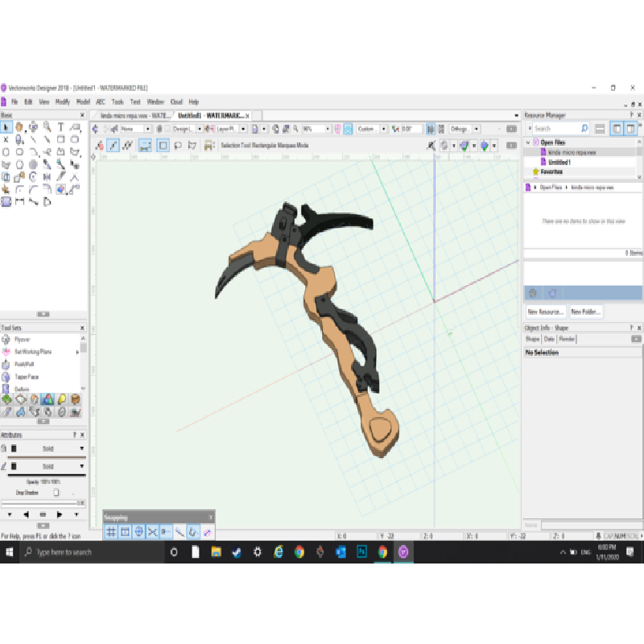644x644 pixels.
Task: Enable the Drop Shadow checkbox
Action: (56, 493)
